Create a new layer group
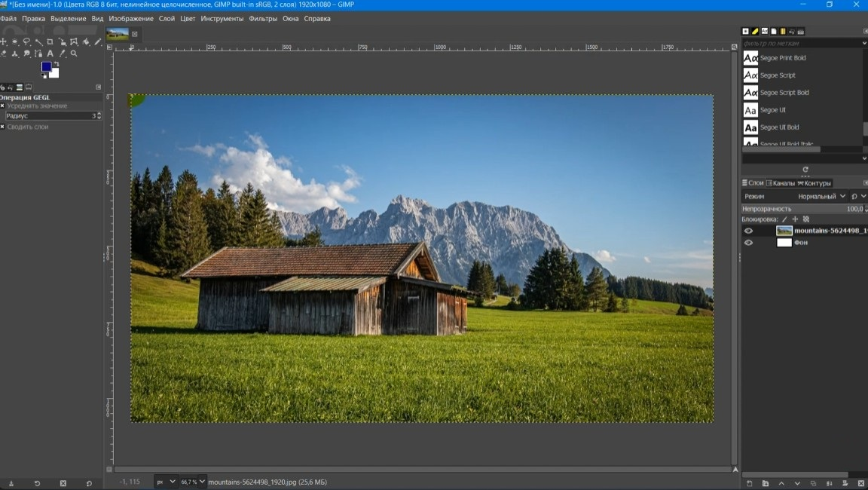This screenshot has height=490, width=868. pos(766,483)
